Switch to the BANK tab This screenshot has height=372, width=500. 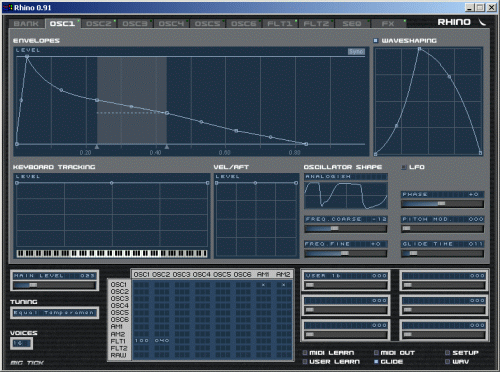click(26, 24)
